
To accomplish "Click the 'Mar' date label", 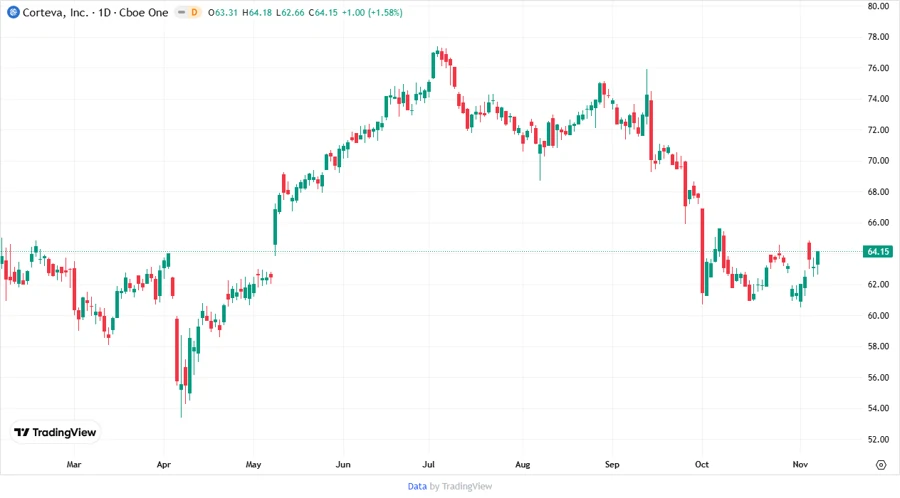I will [74, 464].
